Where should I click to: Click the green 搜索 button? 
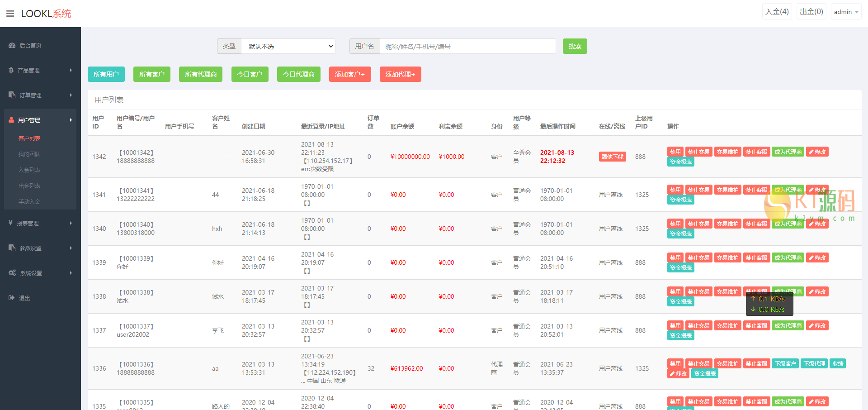pos(575,46)
